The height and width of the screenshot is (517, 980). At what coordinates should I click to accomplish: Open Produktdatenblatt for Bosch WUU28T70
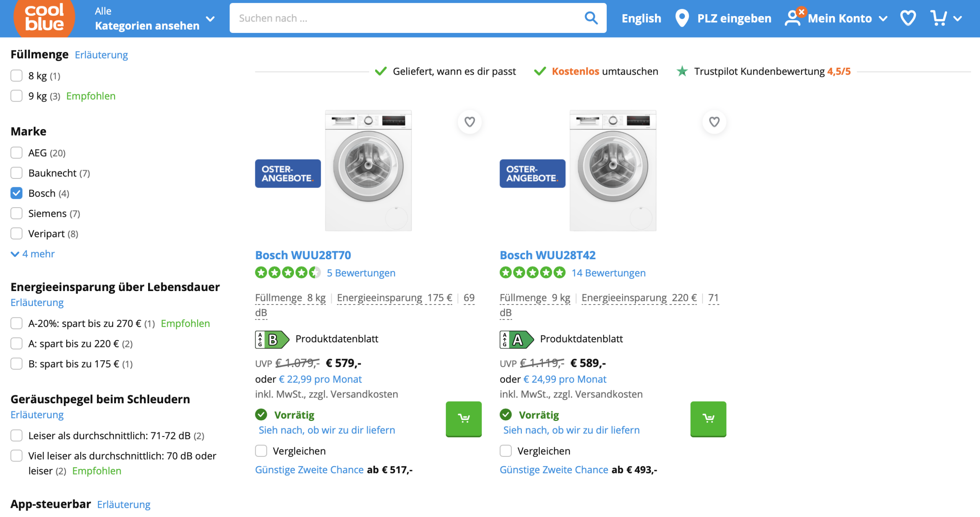336,339
